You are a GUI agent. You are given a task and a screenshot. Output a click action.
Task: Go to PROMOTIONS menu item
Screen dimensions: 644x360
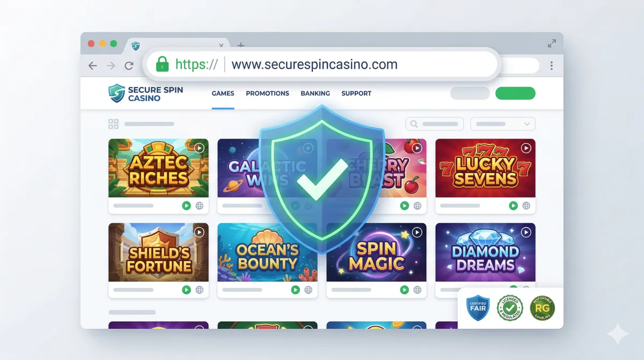[267, 93]
